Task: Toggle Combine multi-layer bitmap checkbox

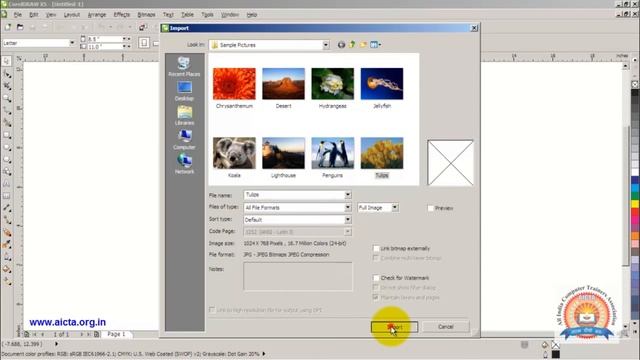Action: point(376,258)
